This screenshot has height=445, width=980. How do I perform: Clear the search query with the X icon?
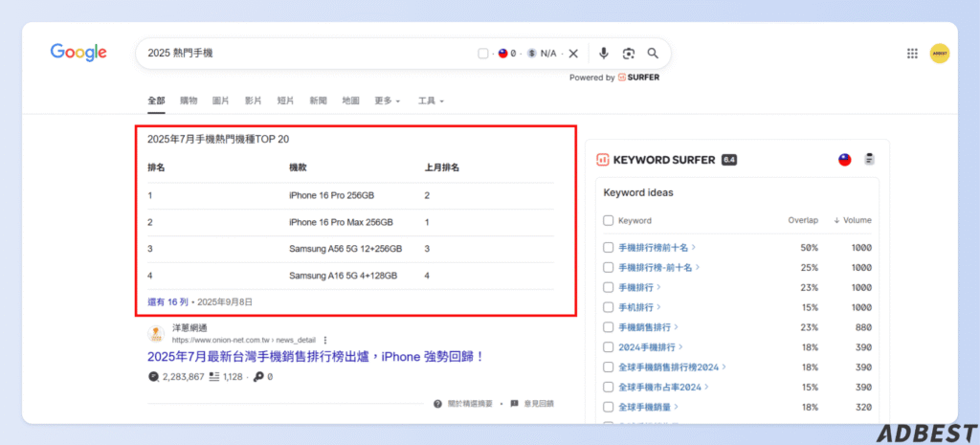click(x=573, y=54)
